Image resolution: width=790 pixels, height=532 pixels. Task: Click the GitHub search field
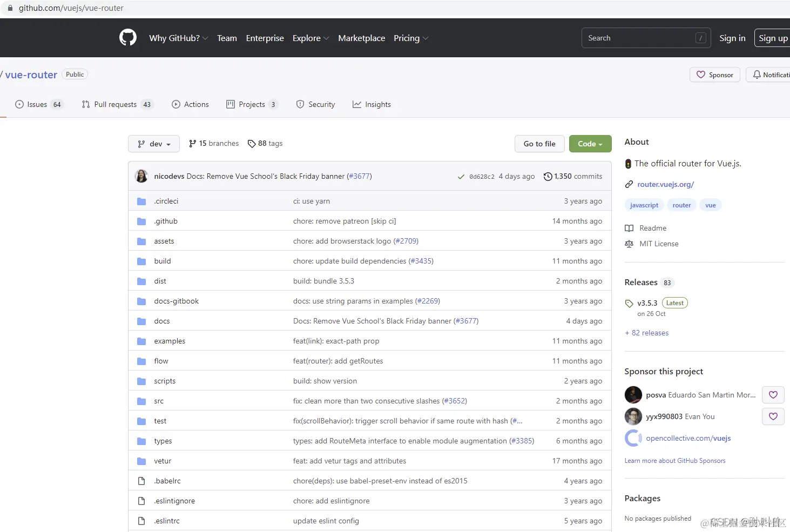[646, 38]
